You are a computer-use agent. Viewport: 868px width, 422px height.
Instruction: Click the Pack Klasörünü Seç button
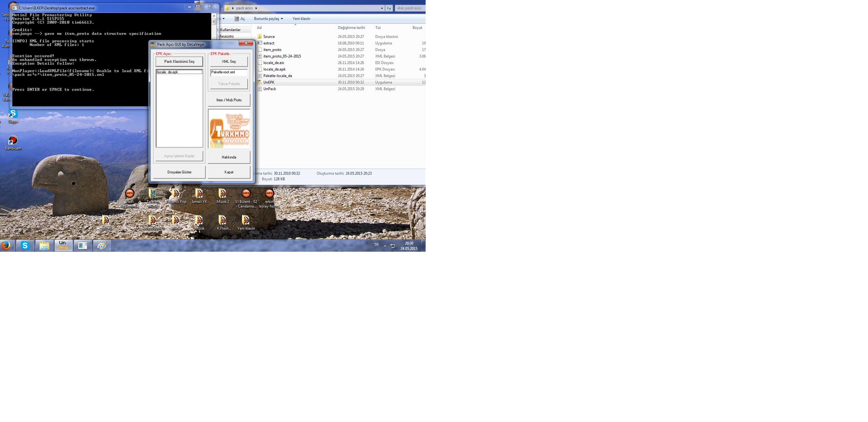(179, 61)
